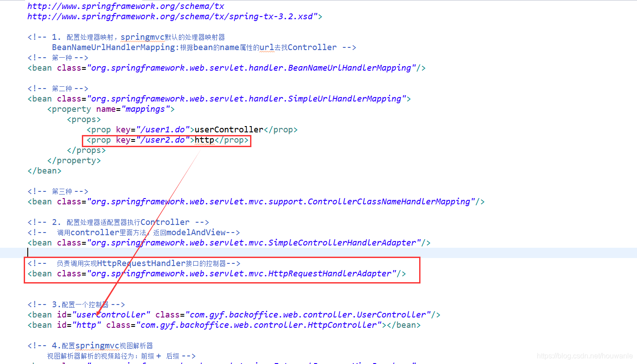Click the 第二种 comment line

point(58,89)
